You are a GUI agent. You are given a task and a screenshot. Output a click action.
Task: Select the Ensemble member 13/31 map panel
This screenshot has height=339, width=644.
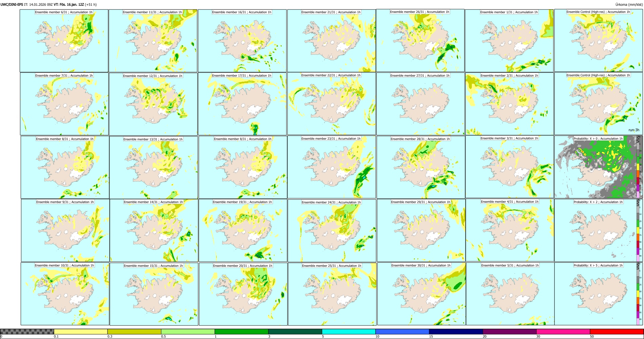click(x=154, y=167)
